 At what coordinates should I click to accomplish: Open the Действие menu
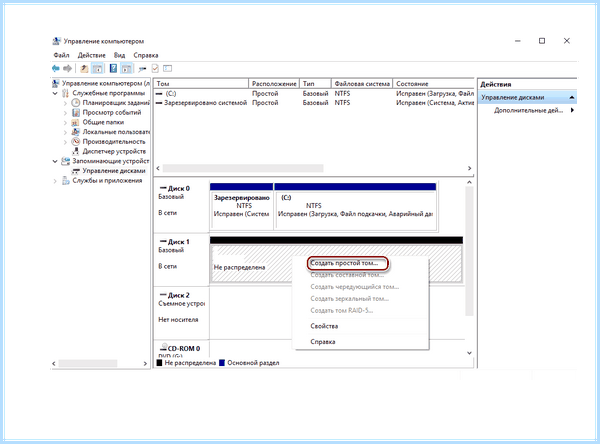point(91,55)
